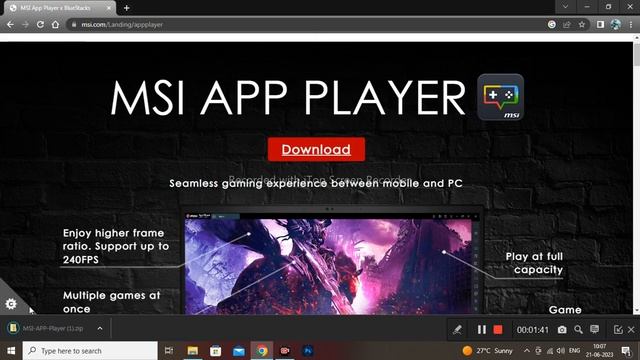640x360 pixels.
Task: Open Microsoft Store from the taskbar
Action: 216,351
